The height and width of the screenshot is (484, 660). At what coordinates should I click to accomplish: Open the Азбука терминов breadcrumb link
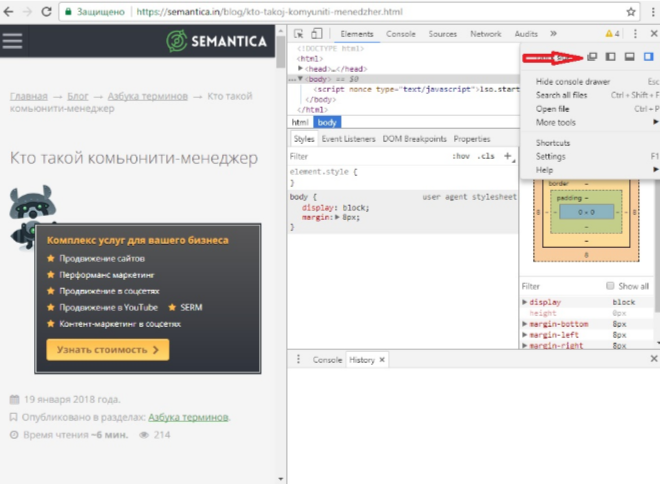147,97
